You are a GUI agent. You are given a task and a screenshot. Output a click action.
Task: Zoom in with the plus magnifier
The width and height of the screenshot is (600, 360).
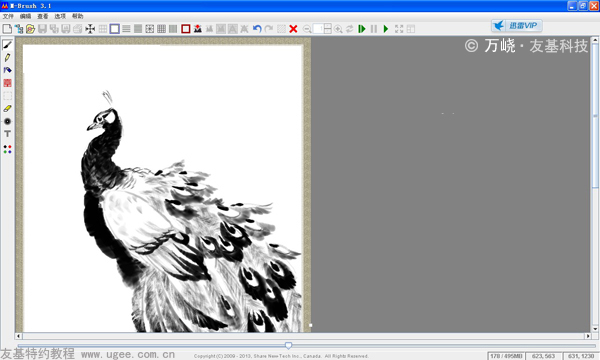tap(338, 29)
